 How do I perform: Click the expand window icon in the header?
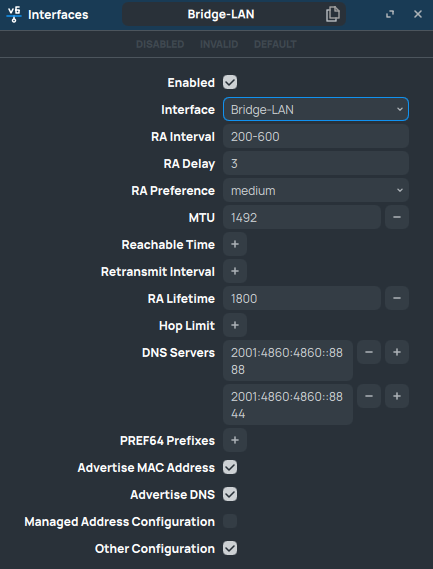pos(390,14)
